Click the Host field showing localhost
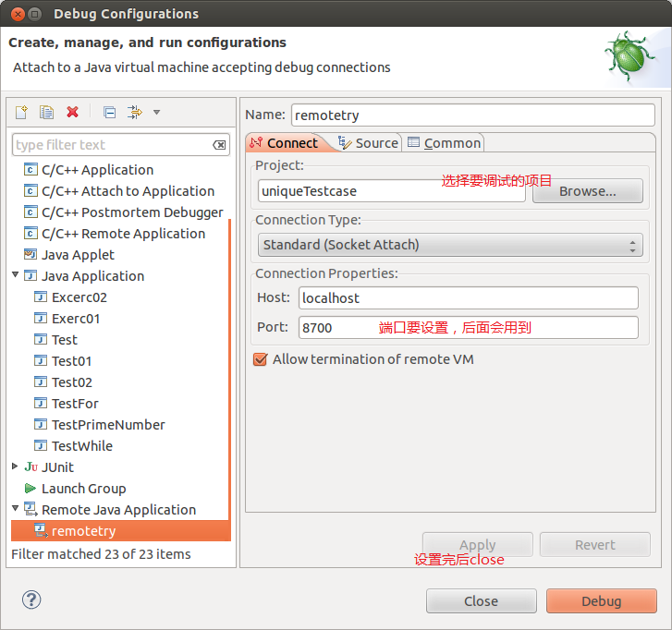Viewport: 672px width, 630px height. [469, 298]
